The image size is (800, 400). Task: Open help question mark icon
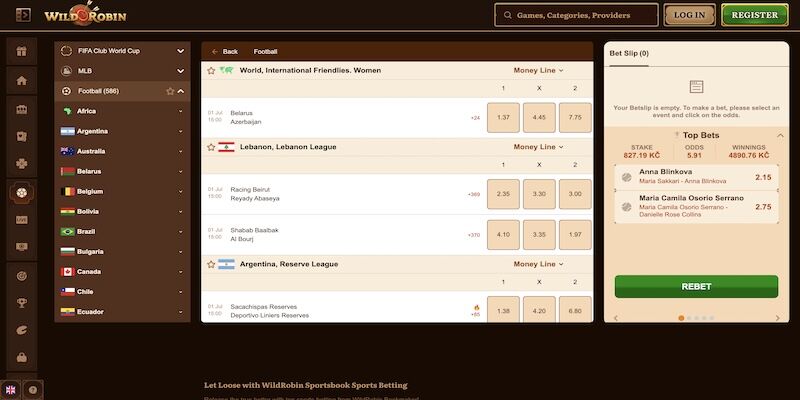click(33, 390)
